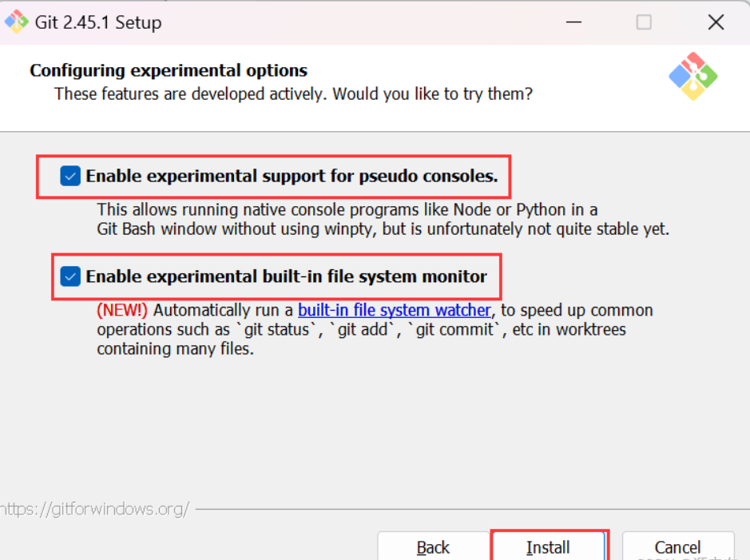750x560 pixels.
Task: Click the 'Enable experimental built-in file system monitor' label
Action: [286, 276]
